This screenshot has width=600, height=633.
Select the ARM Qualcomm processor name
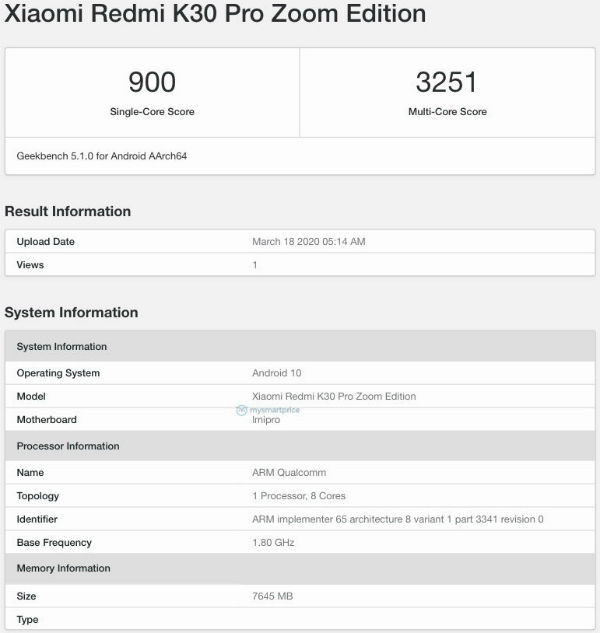click(289, 473)
